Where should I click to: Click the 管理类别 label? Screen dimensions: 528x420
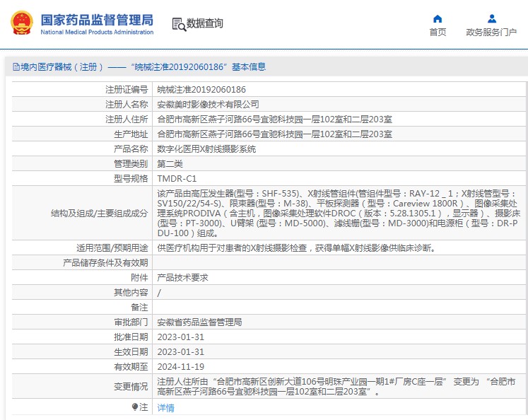click(131, 164)
